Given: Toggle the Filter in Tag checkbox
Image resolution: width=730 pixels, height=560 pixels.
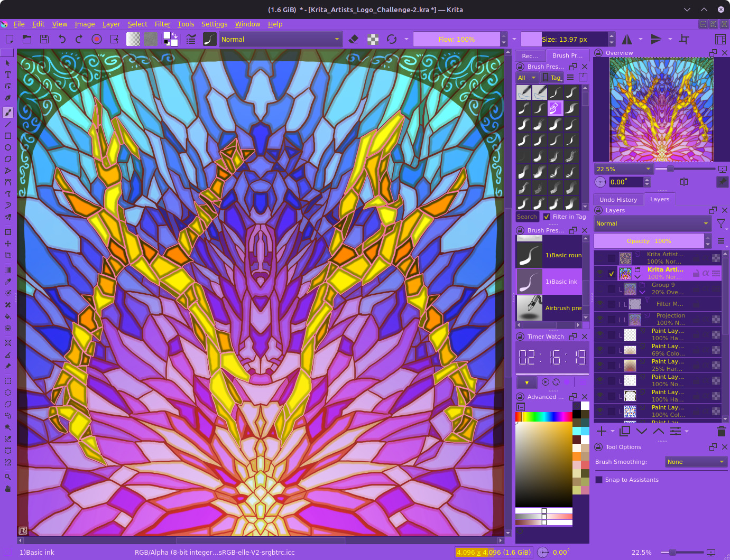Looking at the screenshot, I should tap(547, 217).
